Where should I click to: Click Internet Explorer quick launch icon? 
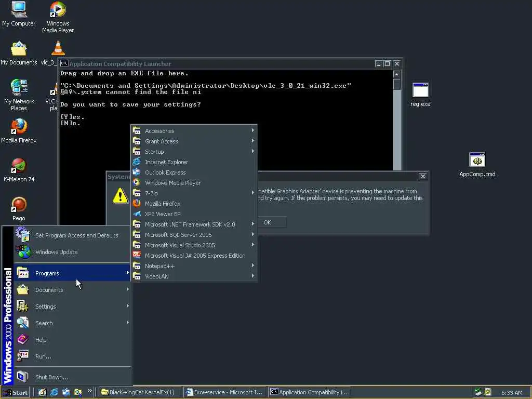pos(54,392)
